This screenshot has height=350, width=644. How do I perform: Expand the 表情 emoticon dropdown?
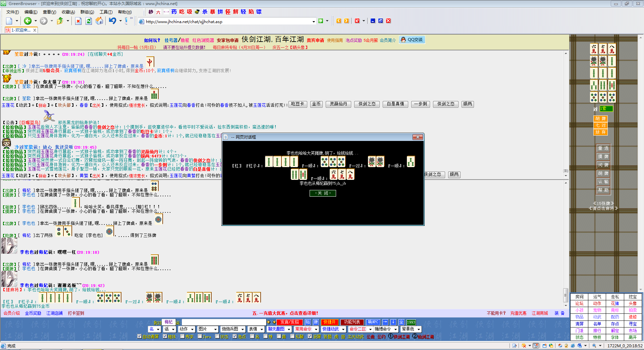pyautogui.click(x=256, y=329)
